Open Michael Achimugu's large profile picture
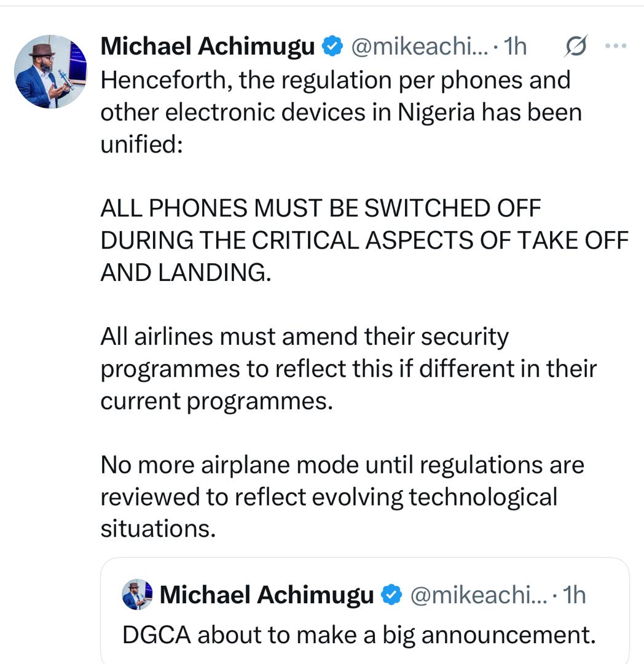 [51, 72]
